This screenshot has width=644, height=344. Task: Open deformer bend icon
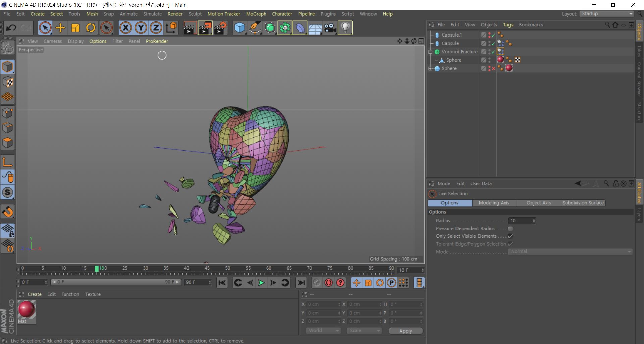point(300,28)
